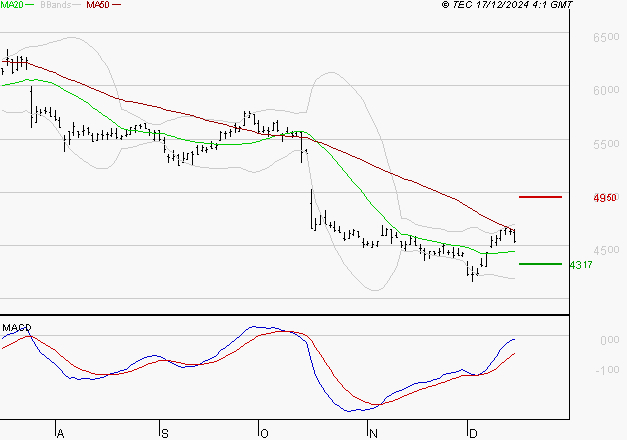Click the 4317 support level label
Image resolution: width=627 pixels, height=440 pixels.
tap(581, 265)
